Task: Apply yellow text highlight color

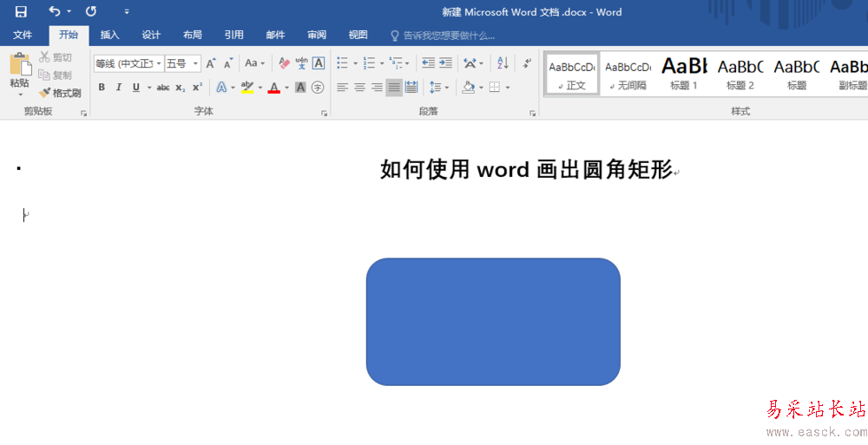Action: (247, 88)
